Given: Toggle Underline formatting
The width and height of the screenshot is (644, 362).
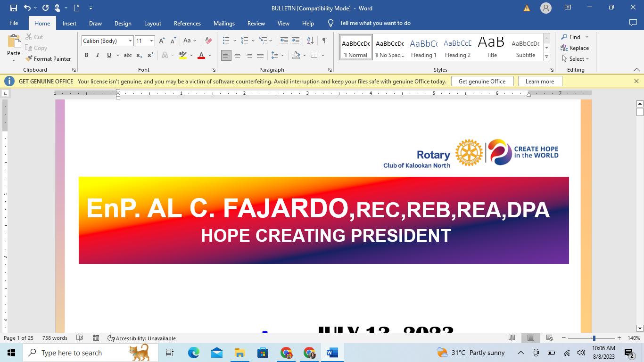Looking at the screenshot, I should tap(109, 55).
